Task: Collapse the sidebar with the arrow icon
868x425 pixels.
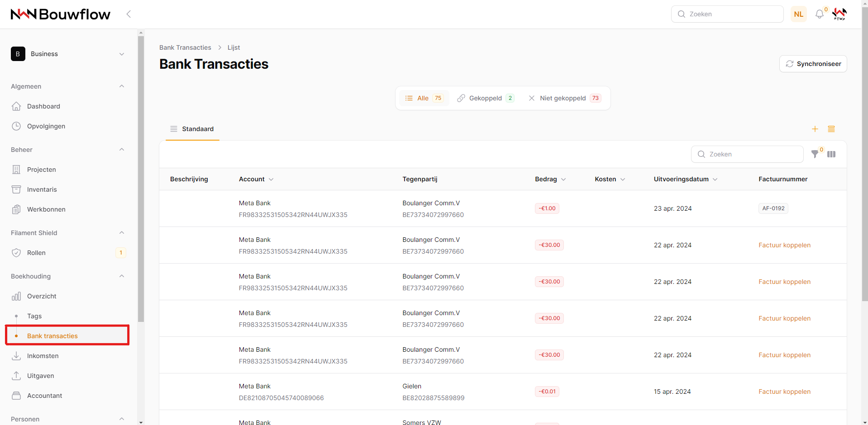Action: (x=129, y=14)
